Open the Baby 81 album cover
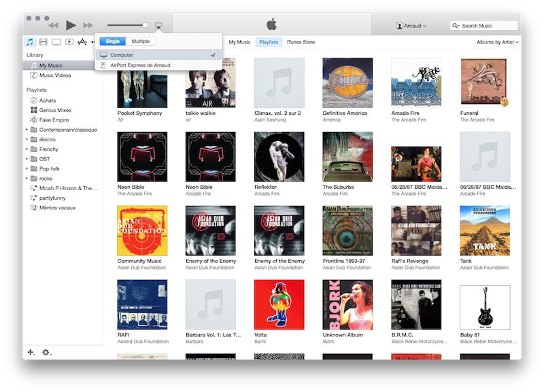 (485, 308)
